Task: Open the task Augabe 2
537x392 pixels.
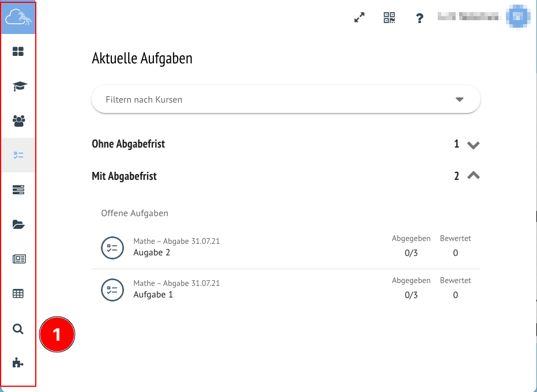Action: tap(152, 252)
